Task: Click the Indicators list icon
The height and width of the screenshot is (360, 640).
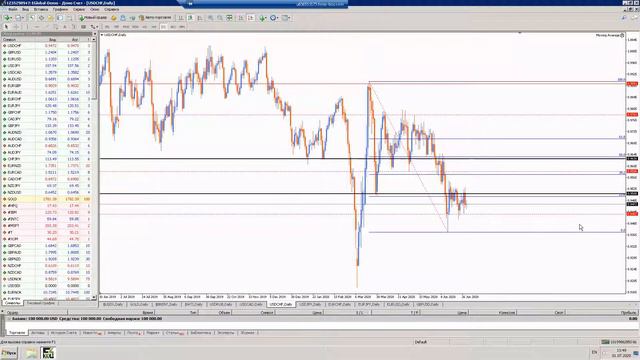Action: coord(262,18)
